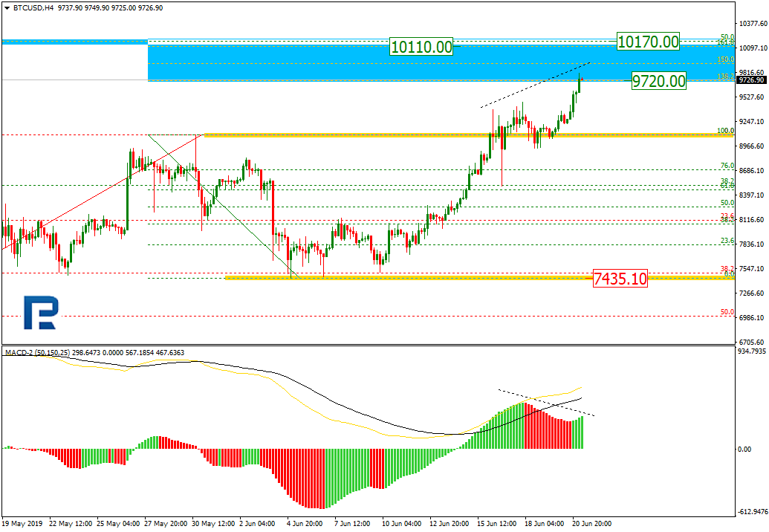Click the 9720.00 green price label
The width and height of the screenshot is (769, 532).
[x=658, y=81]
